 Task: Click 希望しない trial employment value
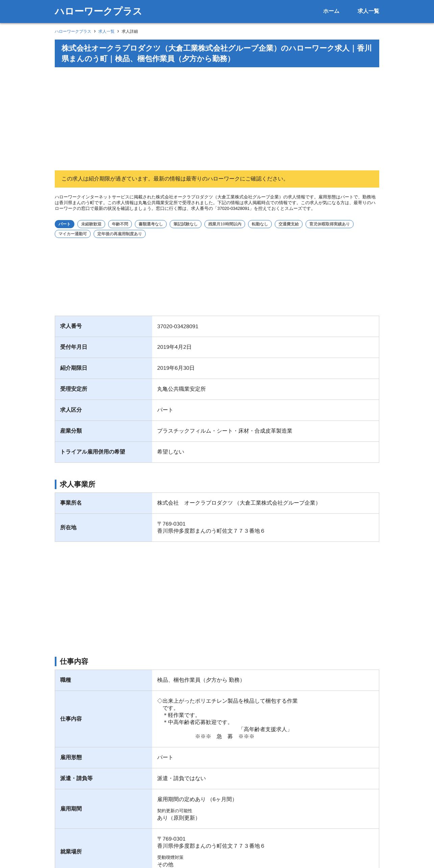[171, 452]
